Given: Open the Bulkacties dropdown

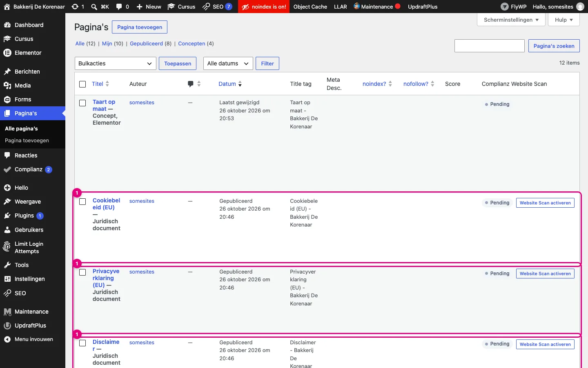Looking at the screenshot, I should pos(116,63).
